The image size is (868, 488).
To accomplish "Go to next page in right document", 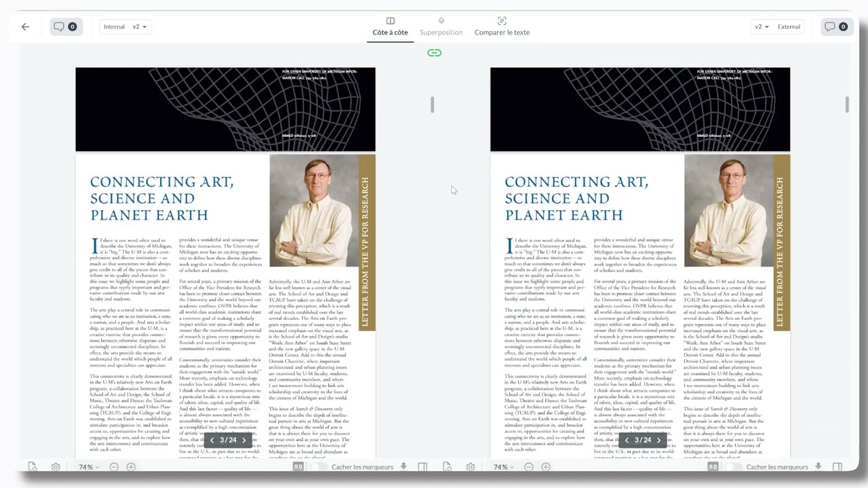I will click(x=658, y=441).
